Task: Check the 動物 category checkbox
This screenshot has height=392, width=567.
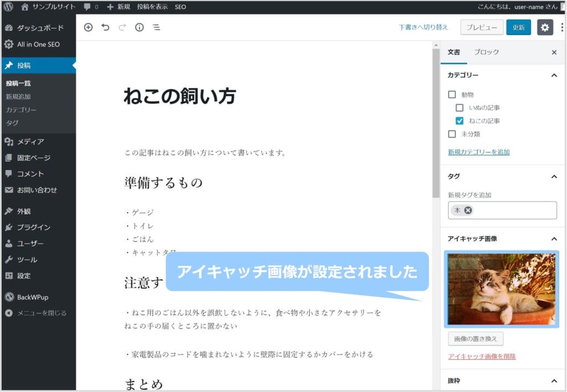Action: coord(452,95)
